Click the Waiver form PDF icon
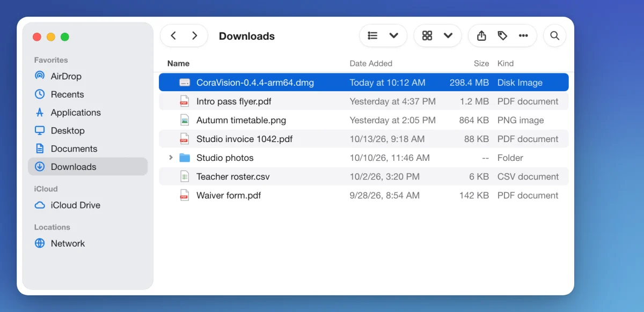The height and width of the screenshot is (312, 644). (185, 195)
